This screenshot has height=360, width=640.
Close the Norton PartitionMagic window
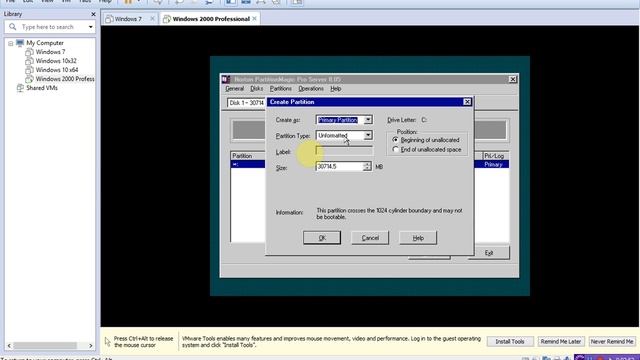[513, 79]
